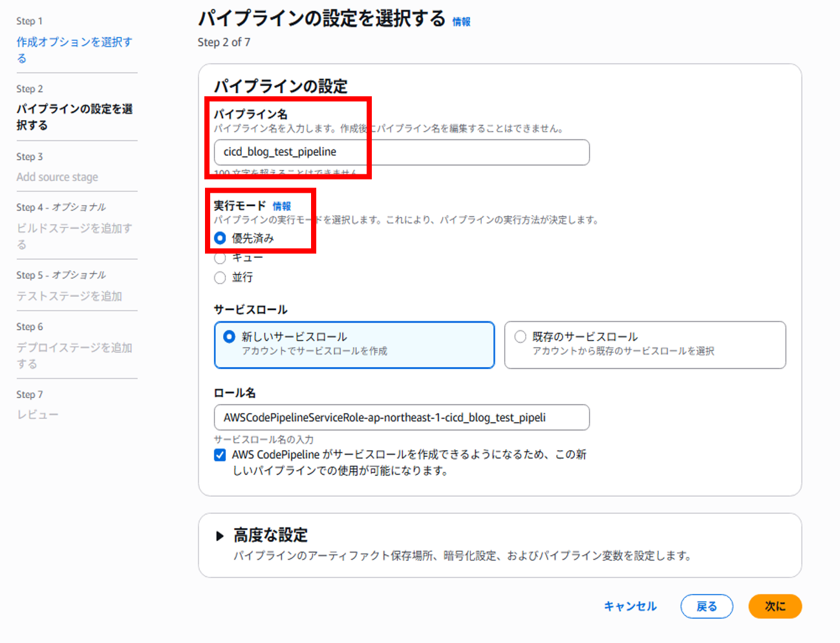Click the Step 2 of 7 text
This screenshot has width=840, height=643.
[x=224, y=43]
